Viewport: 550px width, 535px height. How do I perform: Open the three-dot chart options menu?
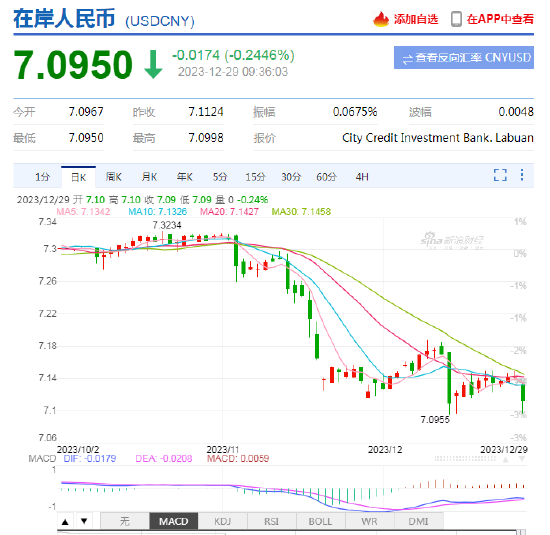point(522,175)
